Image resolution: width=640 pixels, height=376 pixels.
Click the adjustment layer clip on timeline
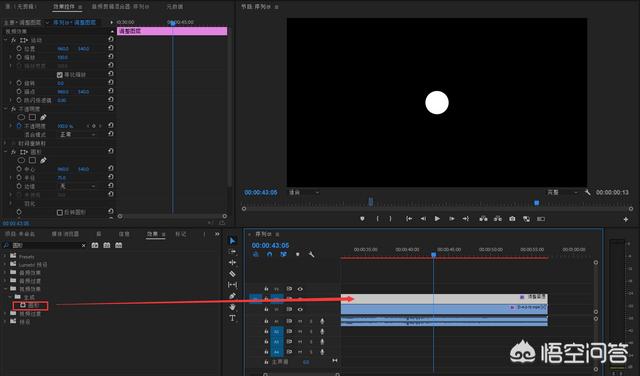point(444,299)
